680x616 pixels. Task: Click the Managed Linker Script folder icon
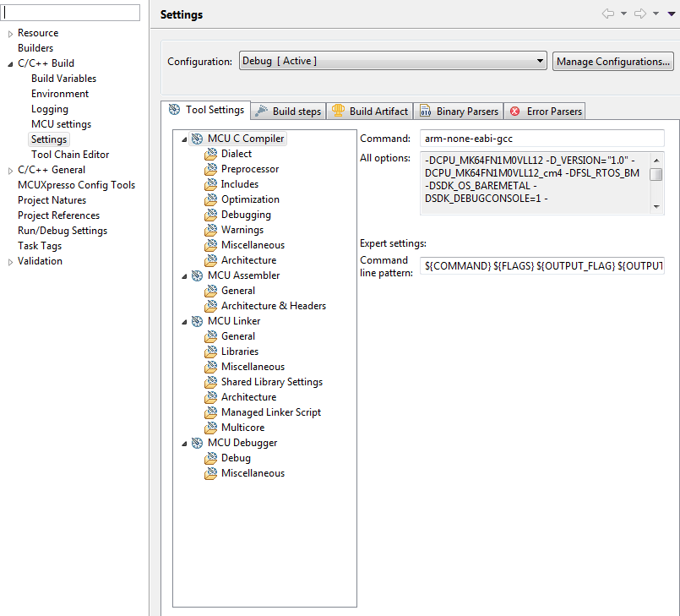211,412
